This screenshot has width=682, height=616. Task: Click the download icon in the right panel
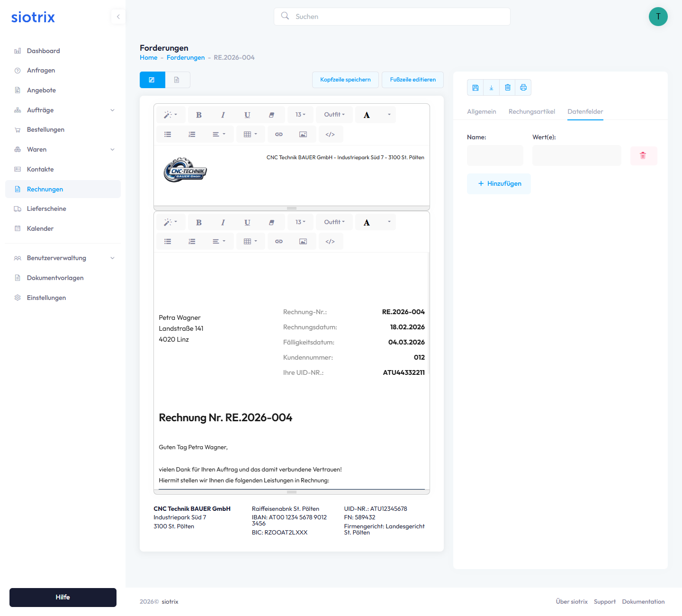[491, 88]
